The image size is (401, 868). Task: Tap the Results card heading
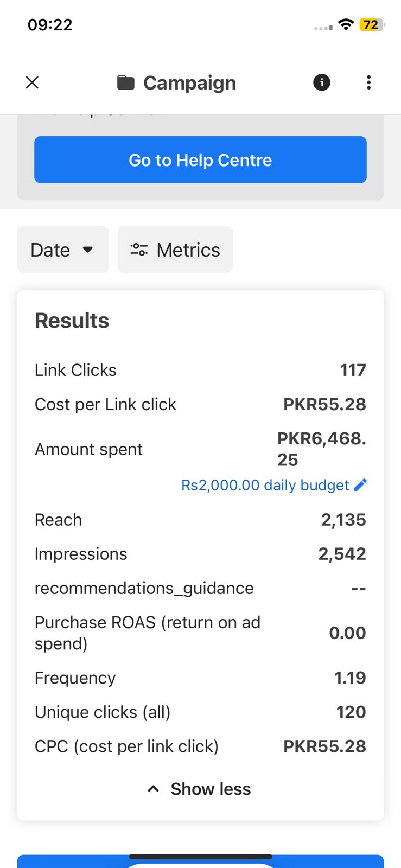[x=72, y=321]
